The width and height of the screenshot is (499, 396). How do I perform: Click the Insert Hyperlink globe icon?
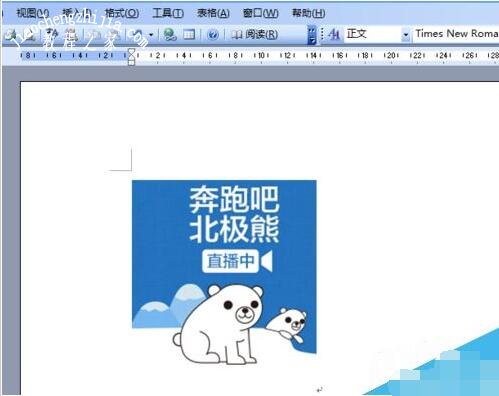[170, 34]
